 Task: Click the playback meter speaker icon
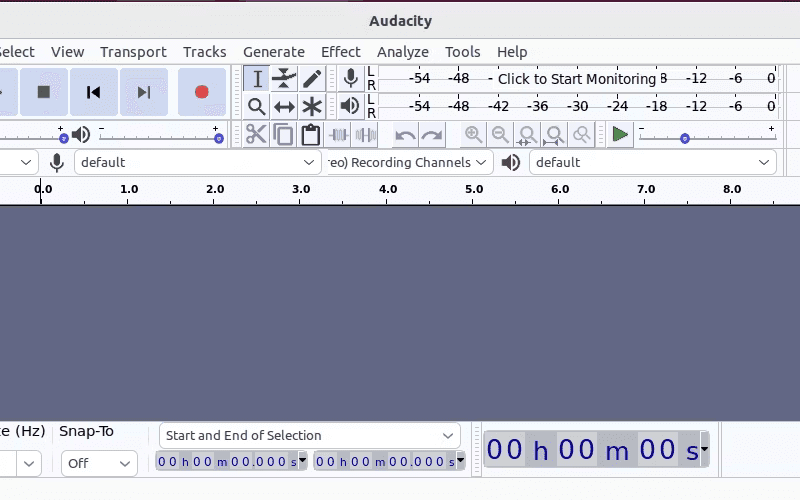tap(351, 106)
